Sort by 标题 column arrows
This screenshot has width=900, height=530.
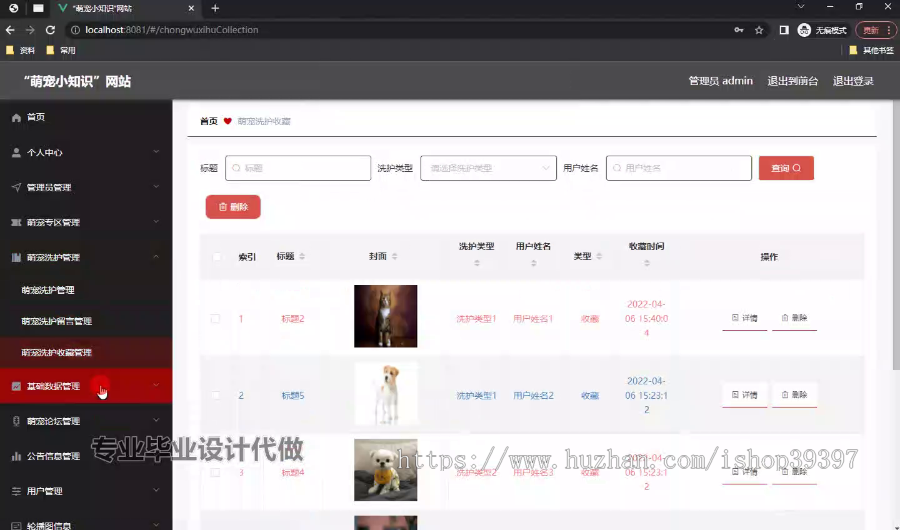tap(302, 256)
